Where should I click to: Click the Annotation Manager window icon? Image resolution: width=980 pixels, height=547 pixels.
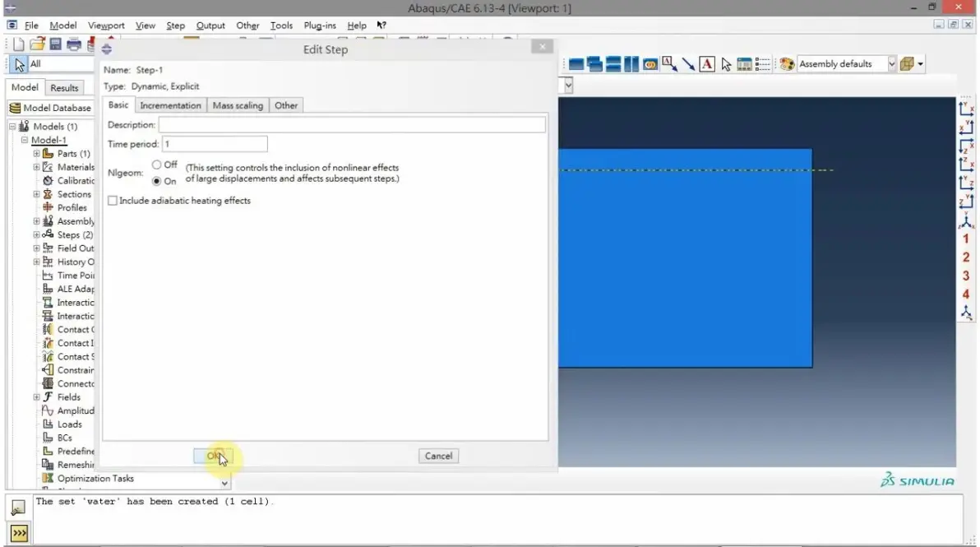(x=744, y=64)
